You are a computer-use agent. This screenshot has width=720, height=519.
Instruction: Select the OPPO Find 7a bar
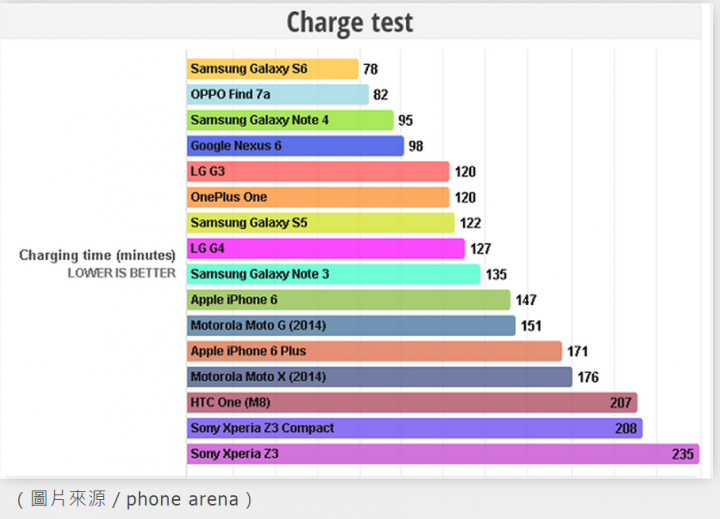[278, 95]
